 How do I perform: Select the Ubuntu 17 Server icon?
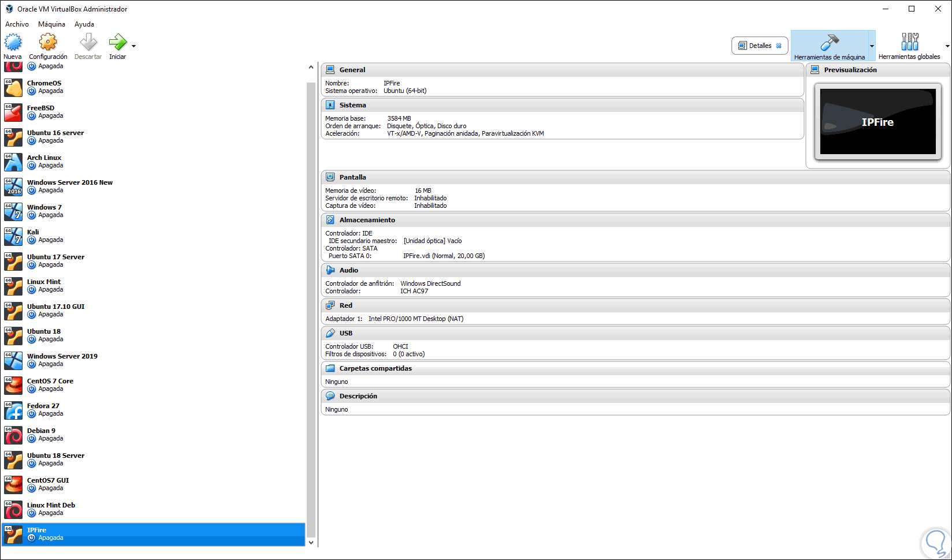click(x=13, y=262)
